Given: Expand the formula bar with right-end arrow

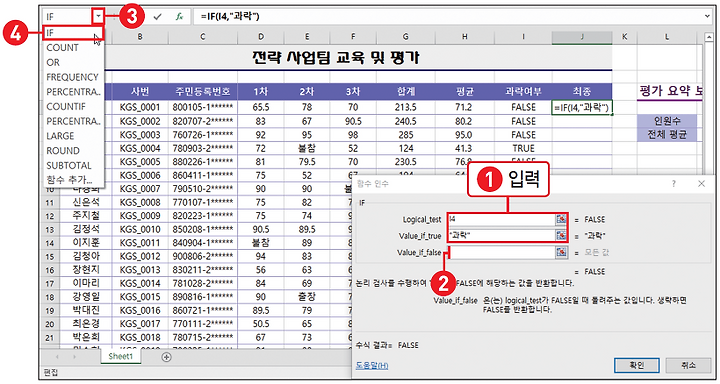Looking at the screenshot, I should pos(707,17).
